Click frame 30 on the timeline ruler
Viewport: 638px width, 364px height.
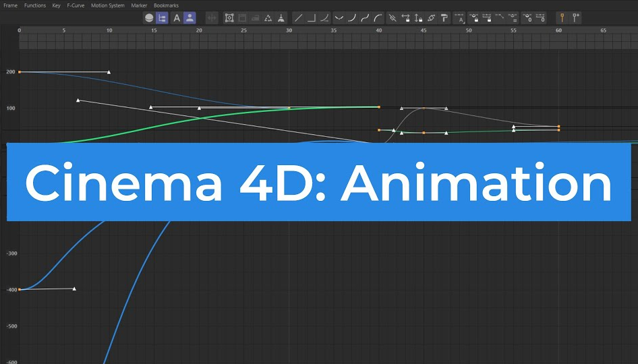289,31
